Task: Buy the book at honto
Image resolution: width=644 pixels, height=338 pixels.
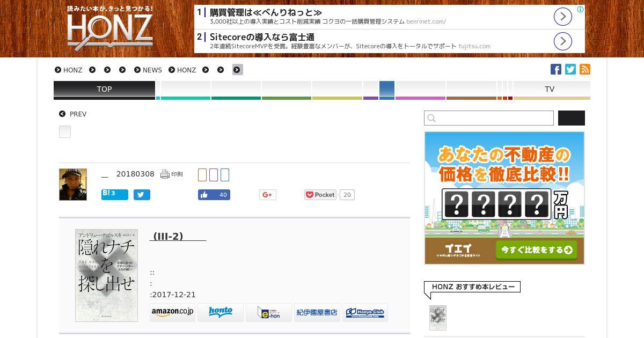Action: [x=221, y=312]
